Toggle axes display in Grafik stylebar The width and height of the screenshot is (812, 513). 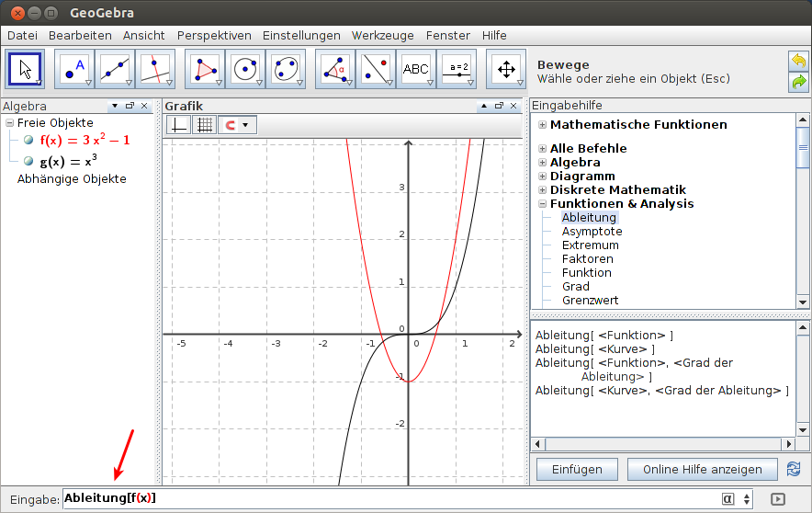179,125
